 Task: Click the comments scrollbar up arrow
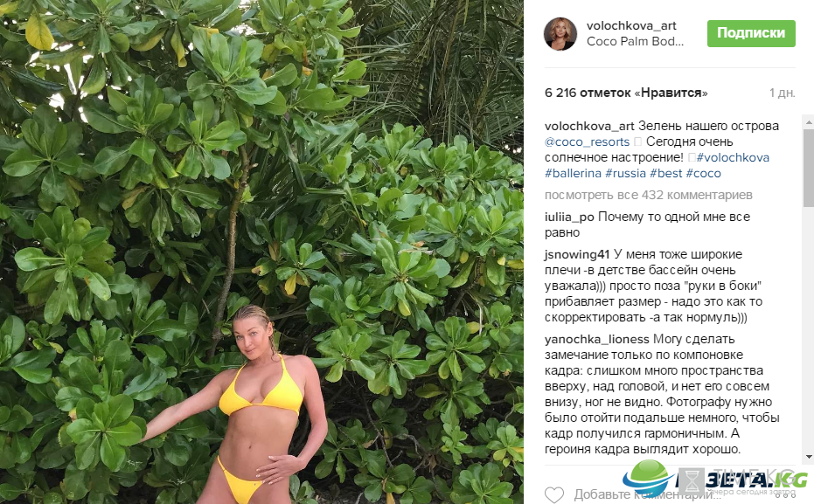pyautogui.click(x=808, y=123)
